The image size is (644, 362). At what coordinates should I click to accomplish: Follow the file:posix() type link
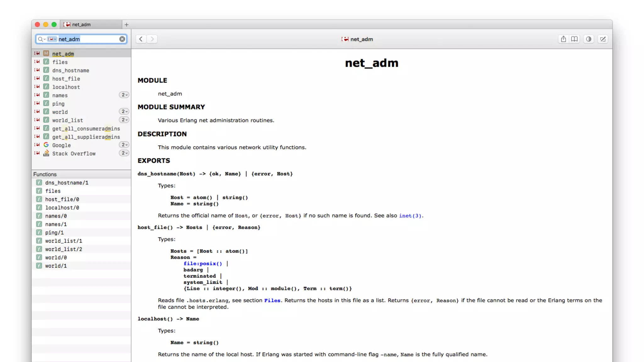203,264
